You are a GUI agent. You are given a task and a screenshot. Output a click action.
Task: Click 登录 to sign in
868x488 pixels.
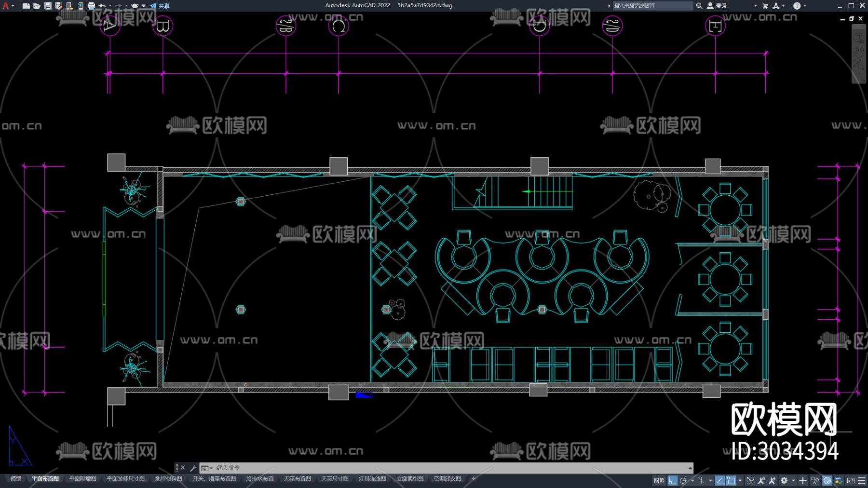[717, 6]
